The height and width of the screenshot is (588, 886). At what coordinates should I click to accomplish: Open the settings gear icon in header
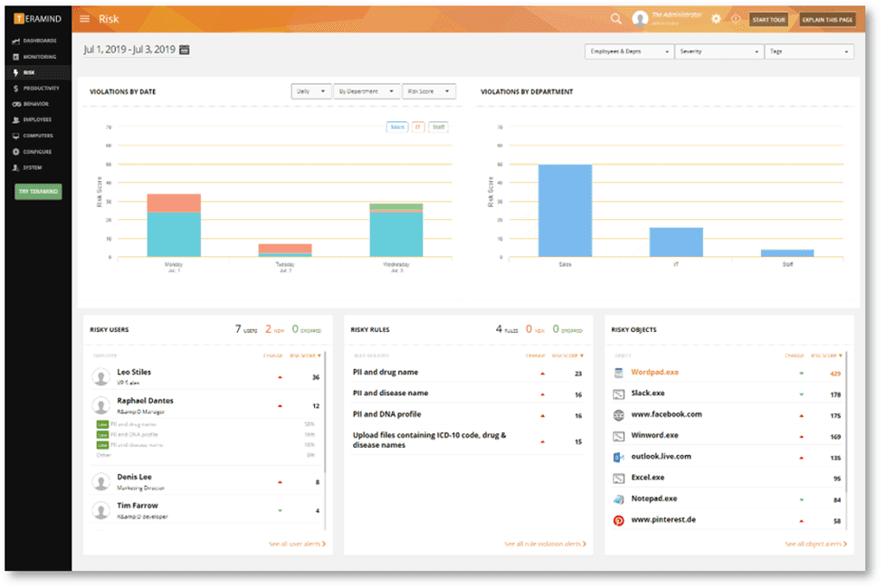[x=716, y=19]
